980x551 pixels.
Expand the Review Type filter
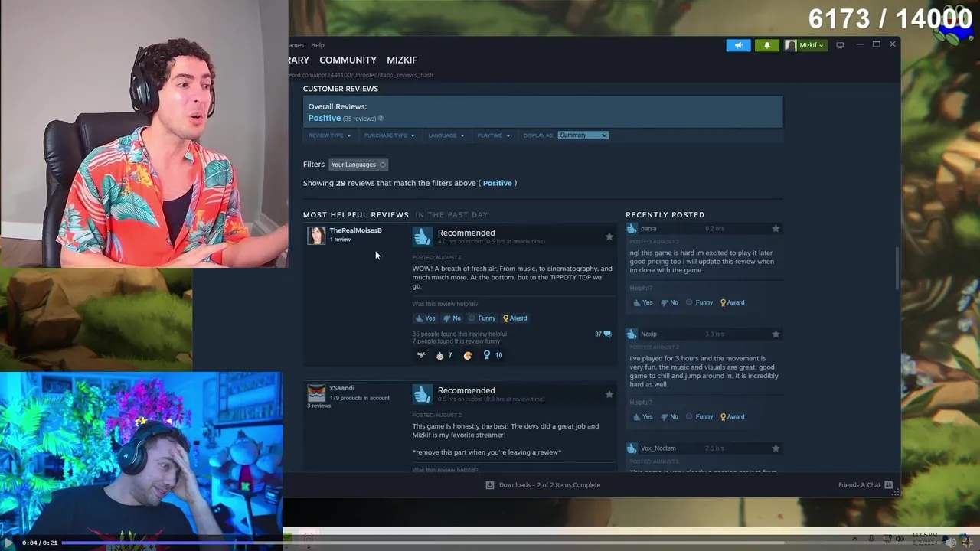(329, 135)
